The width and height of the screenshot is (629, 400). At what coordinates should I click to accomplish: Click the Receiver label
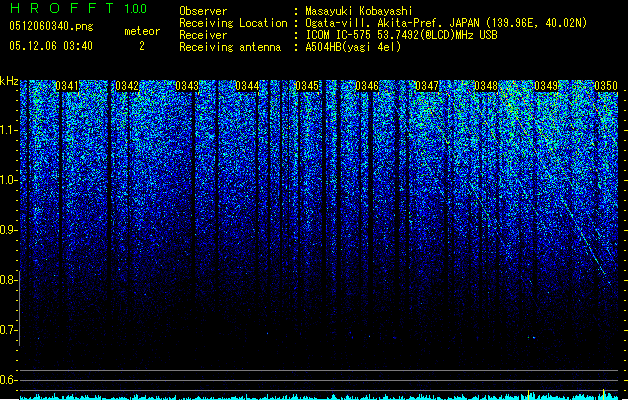coord(203,35)
